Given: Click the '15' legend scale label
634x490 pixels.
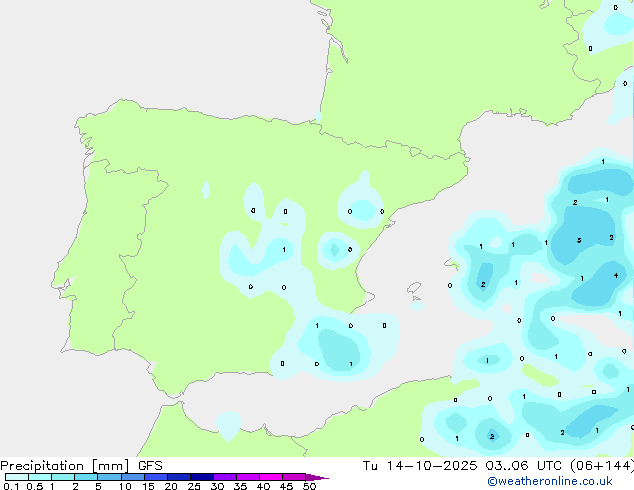Looking at the screenshot, I should pos(148,486).
